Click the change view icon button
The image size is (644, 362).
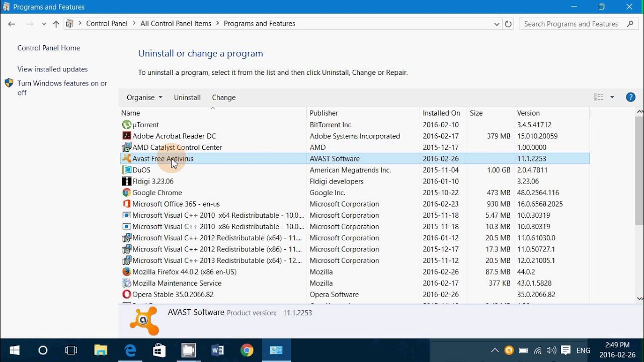click(x=599, y=98)
